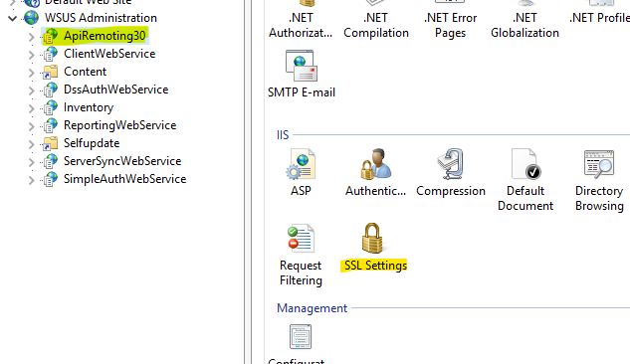
Task: Select the Selfupdate virtual directory
Action: 92,143
